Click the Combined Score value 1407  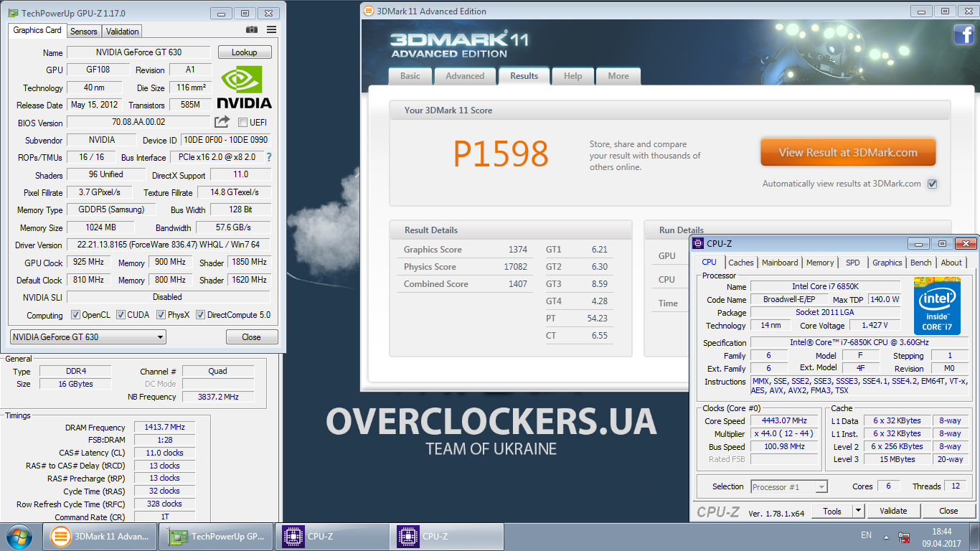tap(518, 284)
